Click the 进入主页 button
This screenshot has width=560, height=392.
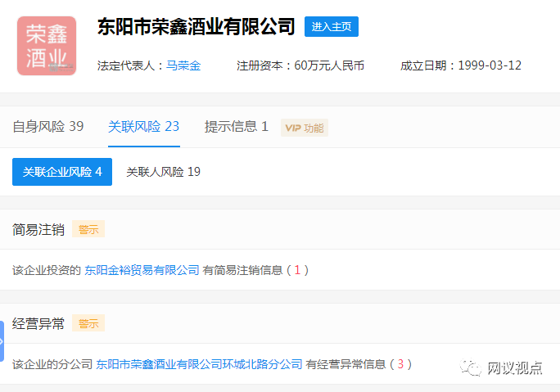[x=331, y=26]
